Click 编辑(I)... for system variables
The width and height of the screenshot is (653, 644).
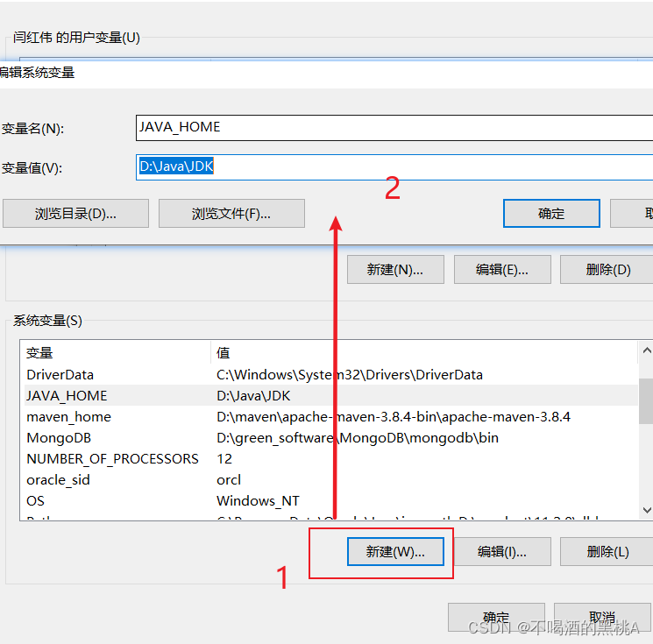(x=502, y=552)
